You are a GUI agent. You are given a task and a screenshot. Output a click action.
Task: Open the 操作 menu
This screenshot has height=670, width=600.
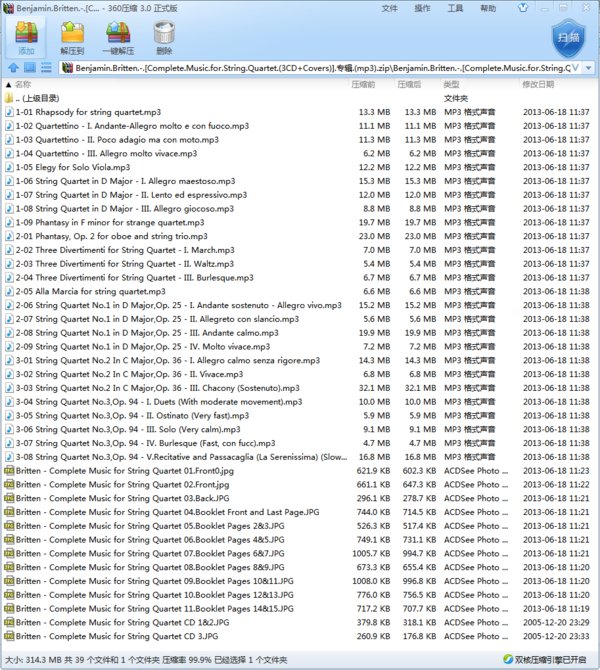click(x=422, y=8)
